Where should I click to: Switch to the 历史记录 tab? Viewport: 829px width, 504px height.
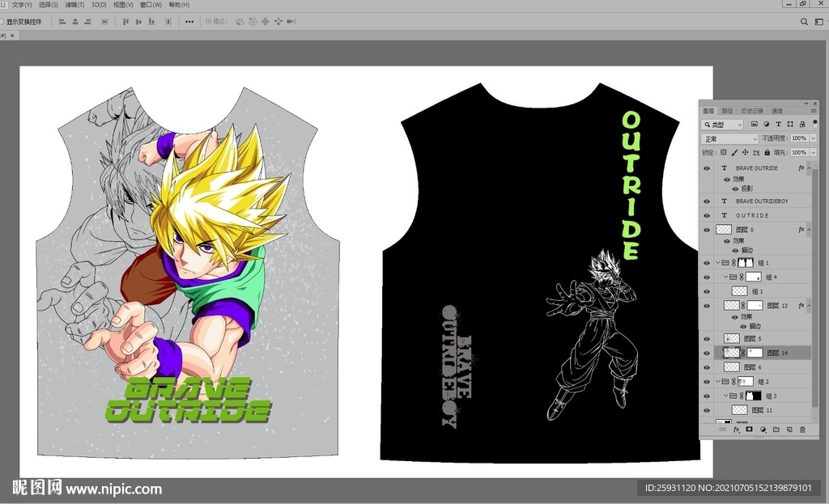point(752,111)
